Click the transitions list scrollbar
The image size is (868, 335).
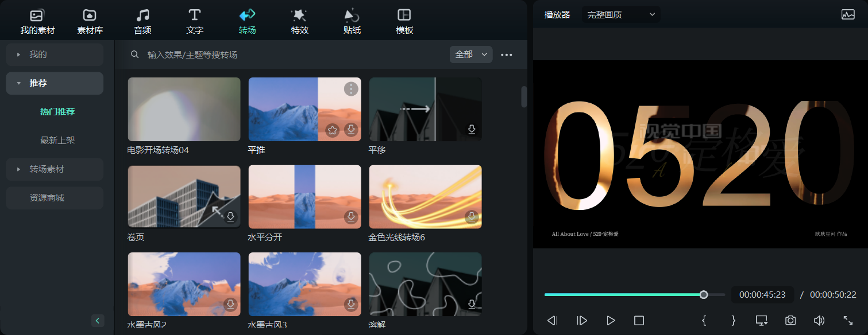524,96
